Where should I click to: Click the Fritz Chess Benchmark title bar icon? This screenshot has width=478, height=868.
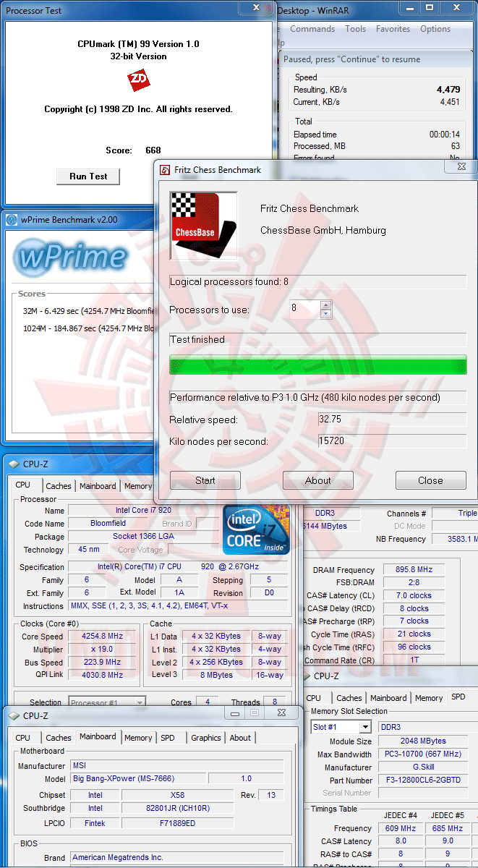[164, 170]
